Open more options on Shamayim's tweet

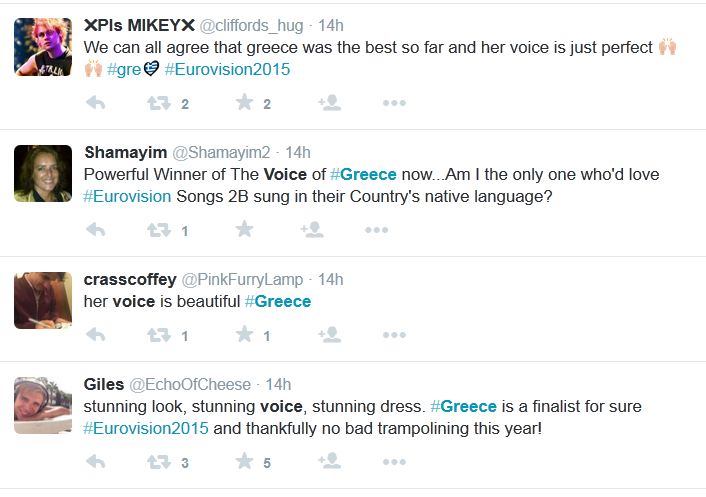[376, 230]
